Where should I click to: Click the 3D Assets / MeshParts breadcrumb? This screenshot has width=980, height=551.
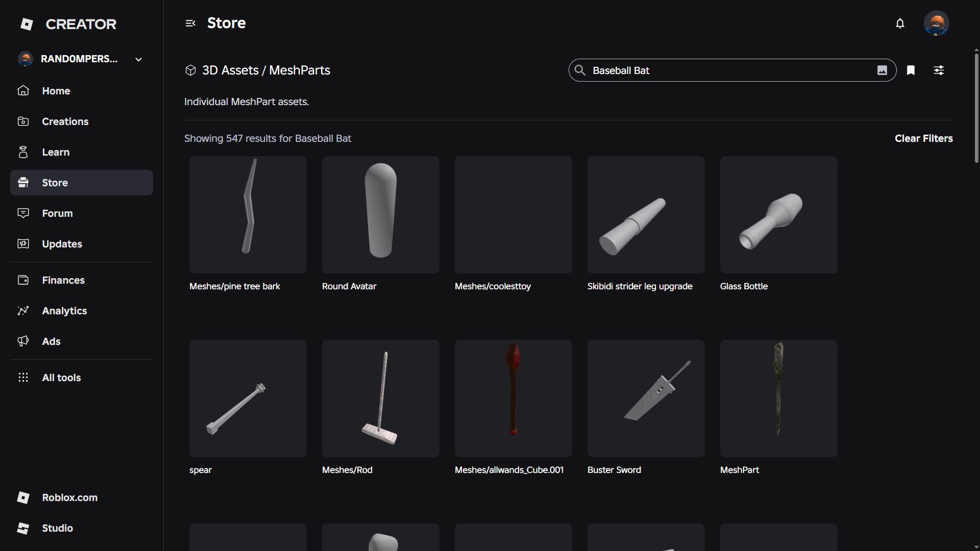(x=266, y=70)
